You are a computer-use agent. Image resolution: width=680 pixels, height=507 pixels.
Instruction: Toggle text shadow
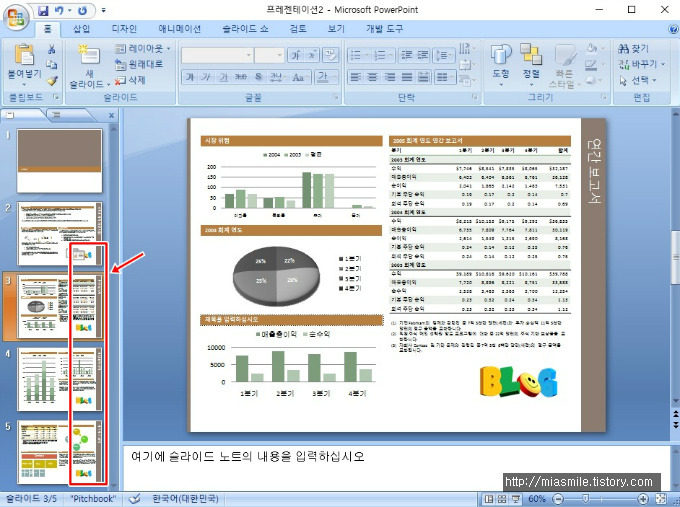coord(258,77)
